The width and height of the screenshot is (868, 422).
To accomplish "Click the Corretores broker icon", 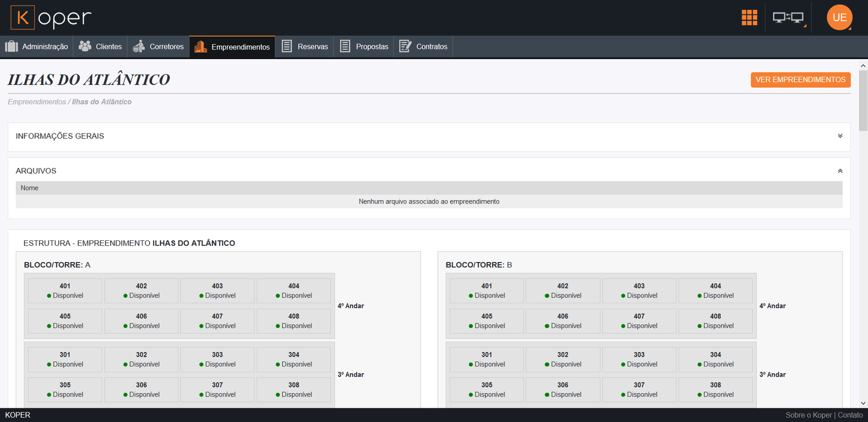I will (139, 47).
